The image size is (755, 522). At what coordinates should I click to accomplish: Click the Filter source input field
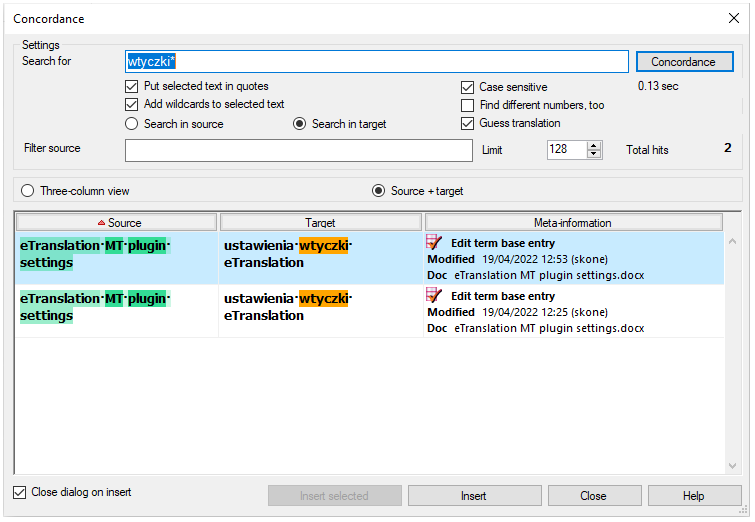point(299,150)
